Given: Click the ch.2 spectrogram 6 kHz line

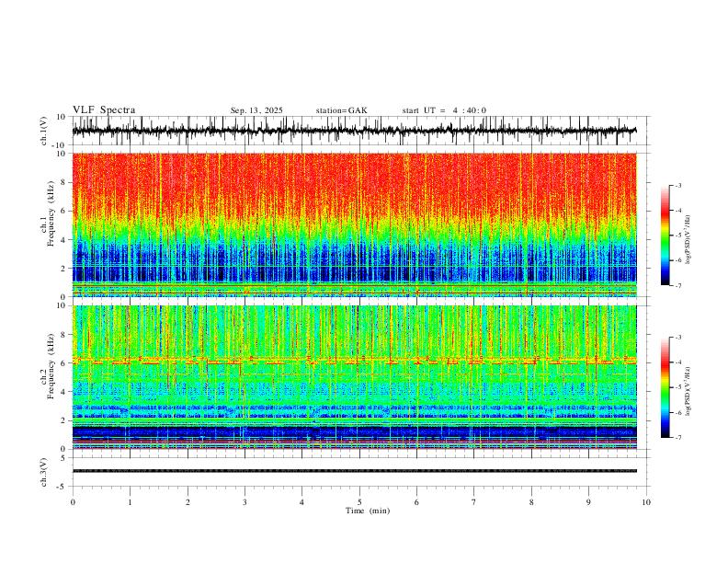Looking at the screenshot, I should (354, 361).
